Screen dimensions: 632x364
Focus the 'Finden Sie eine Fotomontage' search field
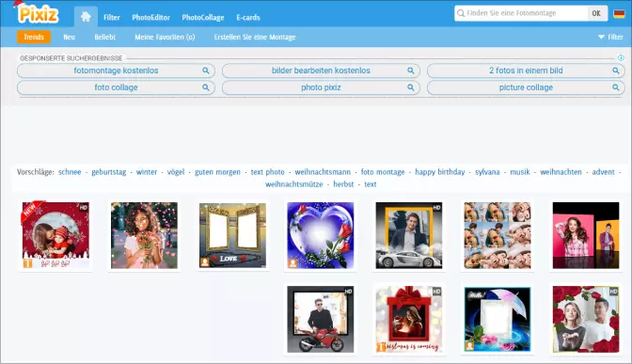(522, 13)
